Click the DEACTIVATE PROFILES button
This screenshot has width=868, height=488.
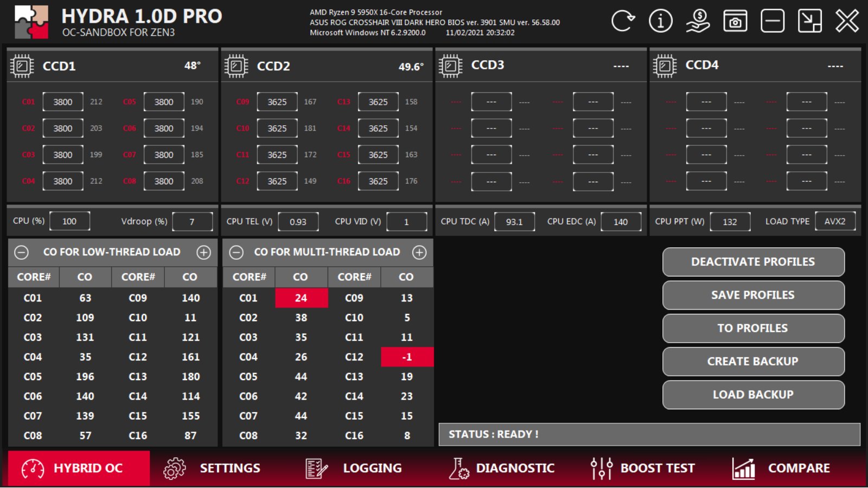753,262
